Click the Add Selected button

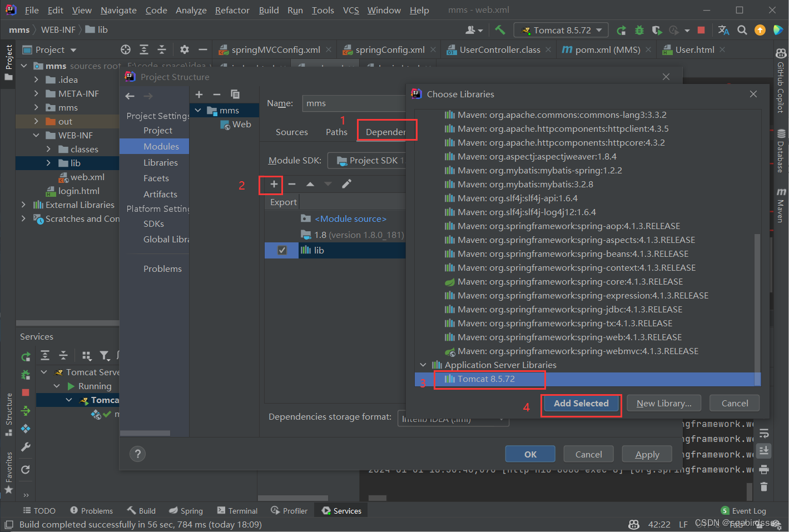tap(581, 403)
